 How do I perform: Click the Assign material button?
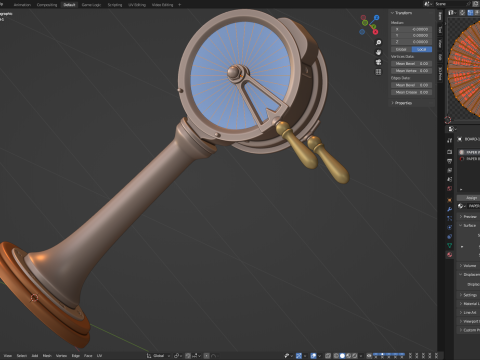(x=469, y=198)
